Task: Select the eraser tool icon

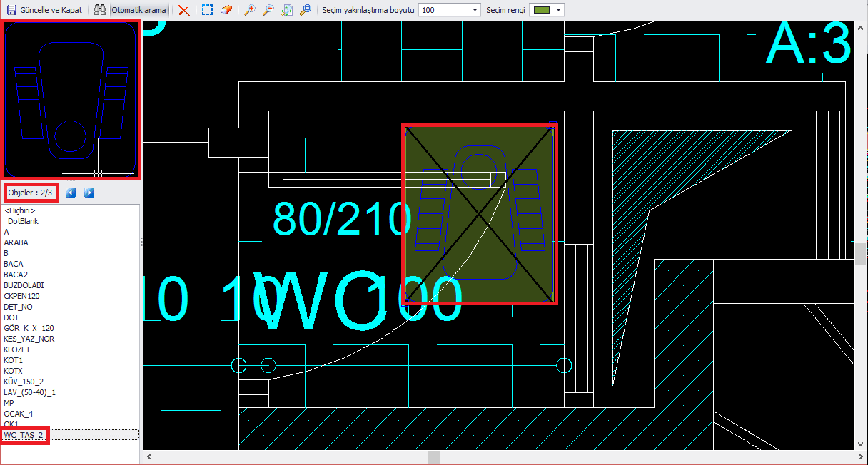Action: coord(227,10)
